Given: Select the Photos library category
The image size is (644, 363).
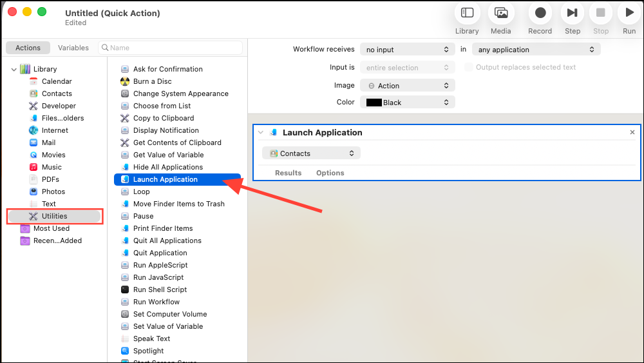Looking at the screenshot, I should (53, 191).
